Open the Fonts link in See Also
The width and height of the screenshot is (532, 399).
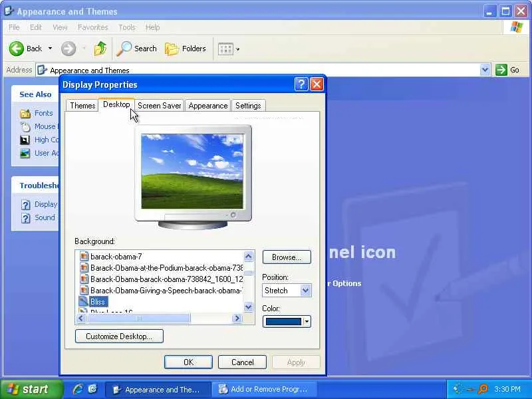pyautogui.click(x=44, y=113)
